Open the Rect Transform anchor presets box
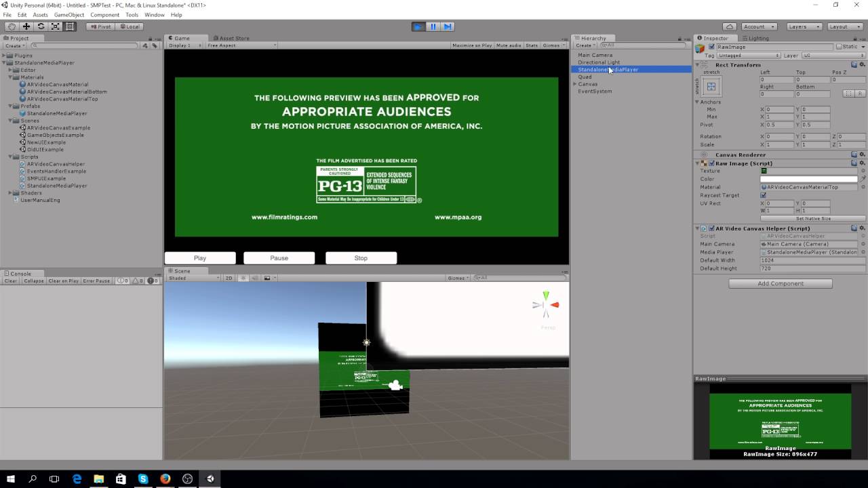Screen dimensions: 868x488 click(711, 87)
